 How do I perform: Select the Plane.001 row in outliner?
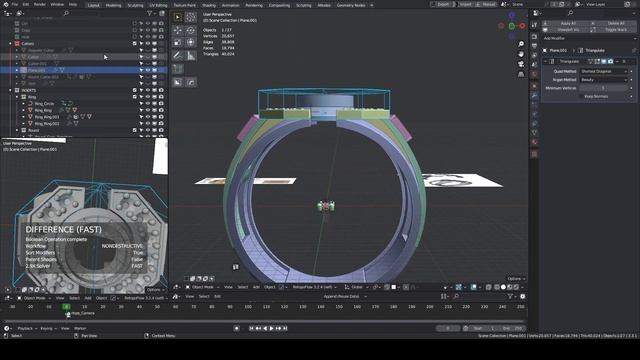pyautogui.click(x=83, y=70)
